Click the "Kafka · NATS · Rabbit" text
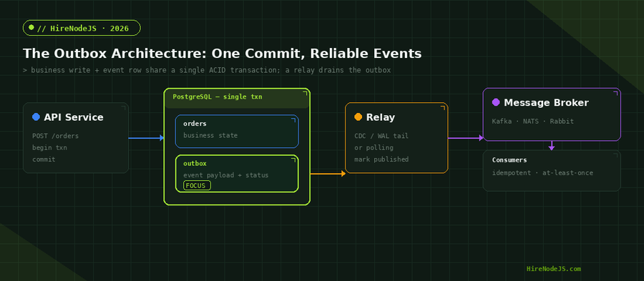The width and height of the screenshot is (644, 281). [533, 121]
